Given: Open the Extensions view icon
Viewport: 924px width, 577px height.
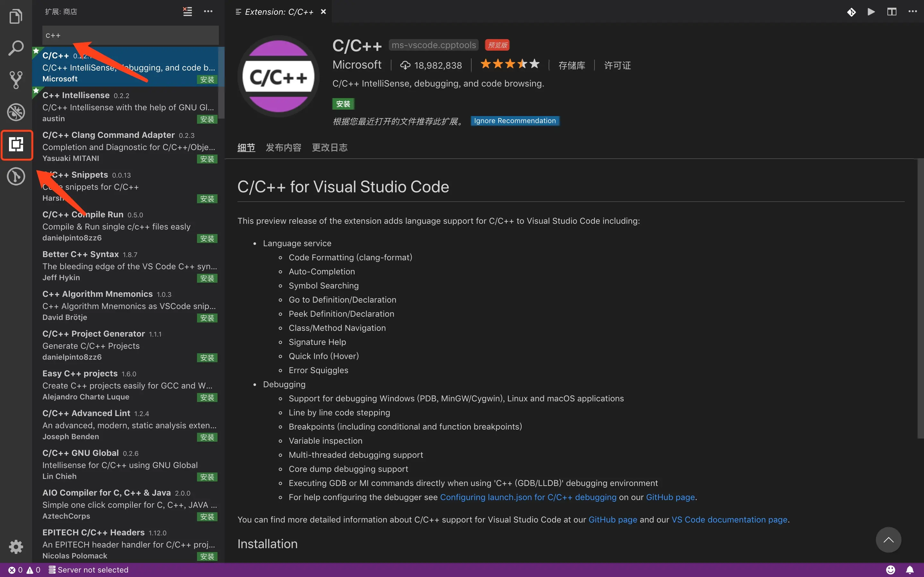Looking at the screenshot, I should click(16, 144).
